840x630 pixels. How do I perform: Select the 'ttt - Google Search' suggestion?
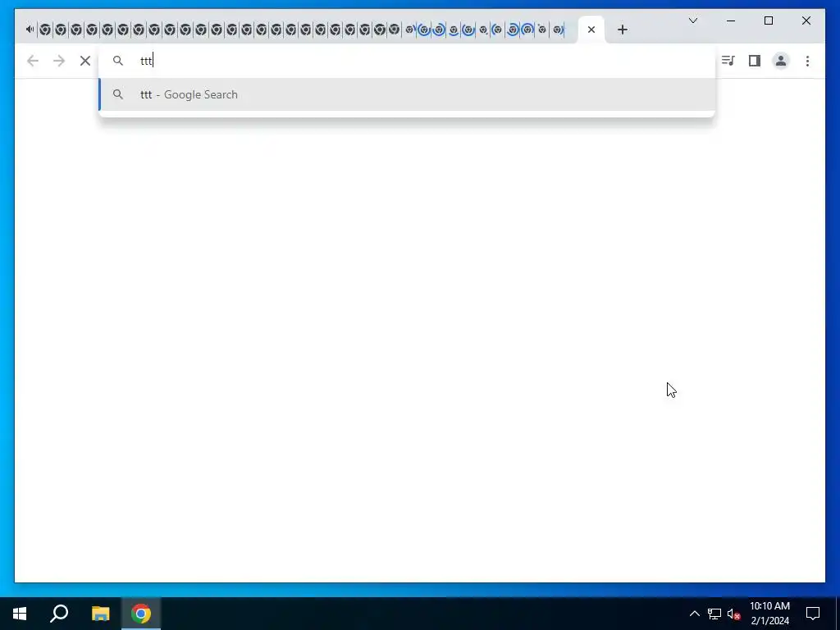407,94
